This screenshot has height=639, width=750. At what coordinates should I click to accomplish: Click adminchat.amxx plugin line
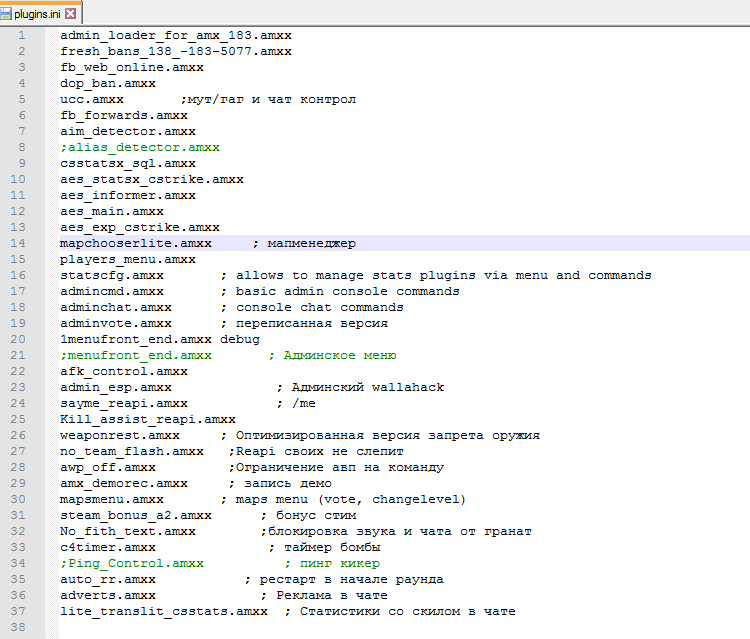(x=116, y=307)
